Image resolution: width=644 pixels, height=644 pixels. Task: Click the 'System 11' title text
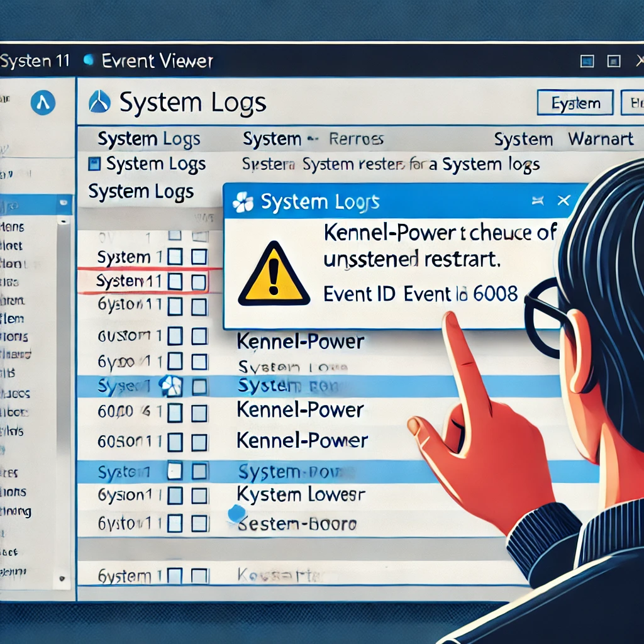35,61
